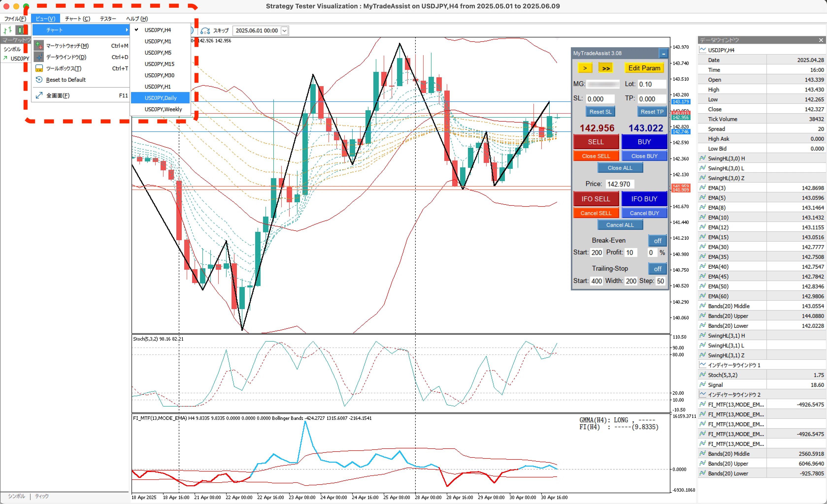Toggle the Trailing-Stop off switch
The height and width of the screenshot is (504, 827).
657,268
